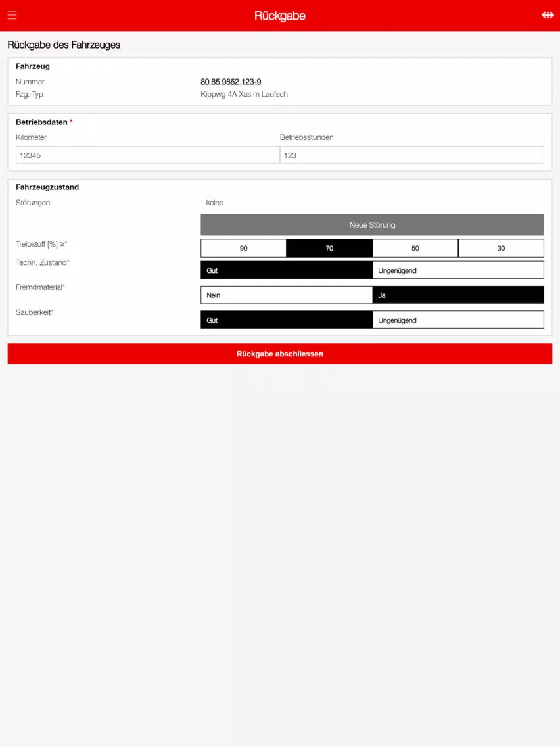
Task: Open the hamburger menu icon
Action: (x=12, y=15)
